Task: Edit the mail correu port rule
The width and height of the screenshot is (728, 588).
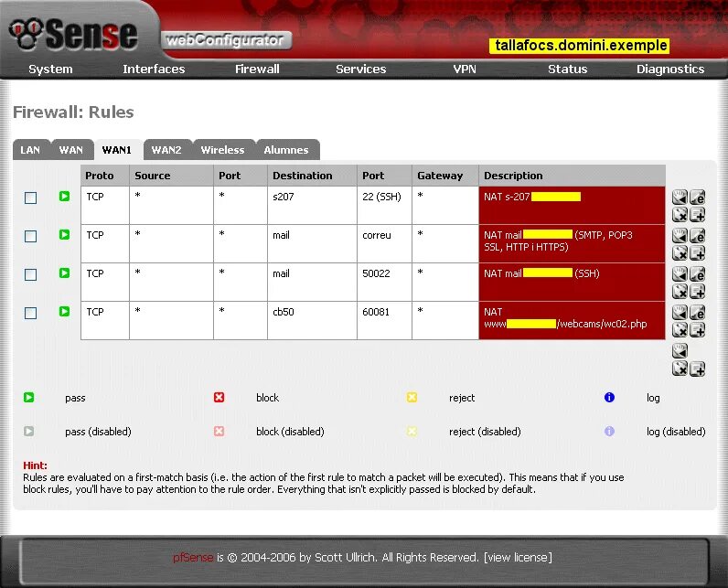Action: pyautogui.click(x=697, y=236)
